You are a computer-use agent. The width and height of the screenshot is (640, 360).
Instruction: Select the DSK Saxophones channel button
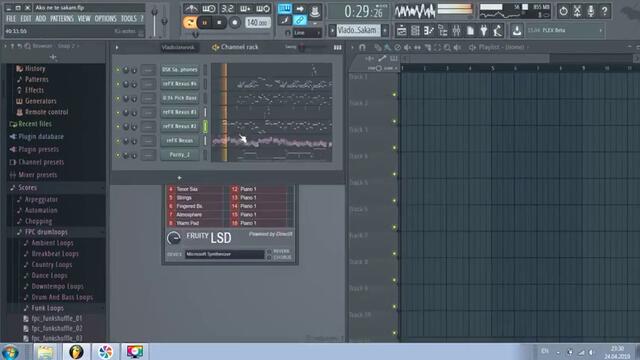coord(180,70)
